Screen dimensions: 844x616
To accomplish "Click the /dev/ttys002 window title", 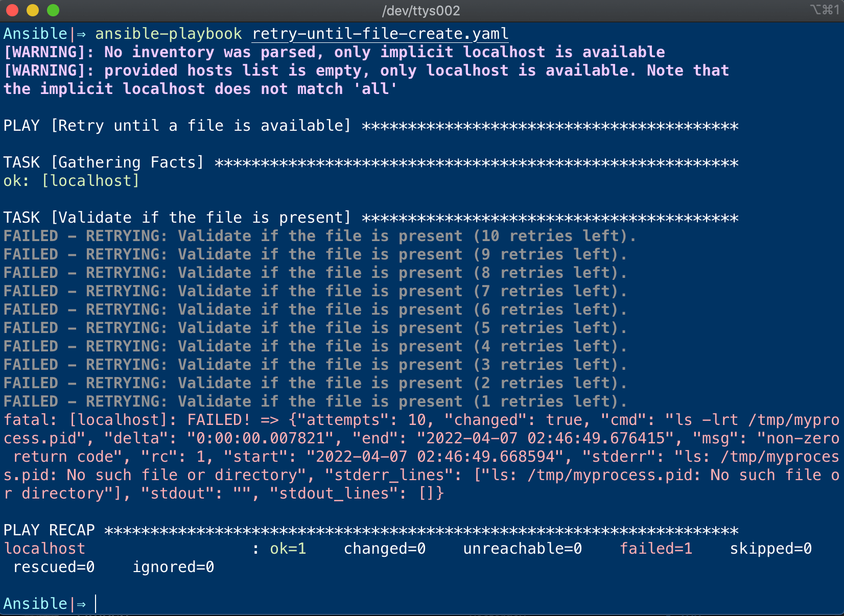I will pos(421,11).
